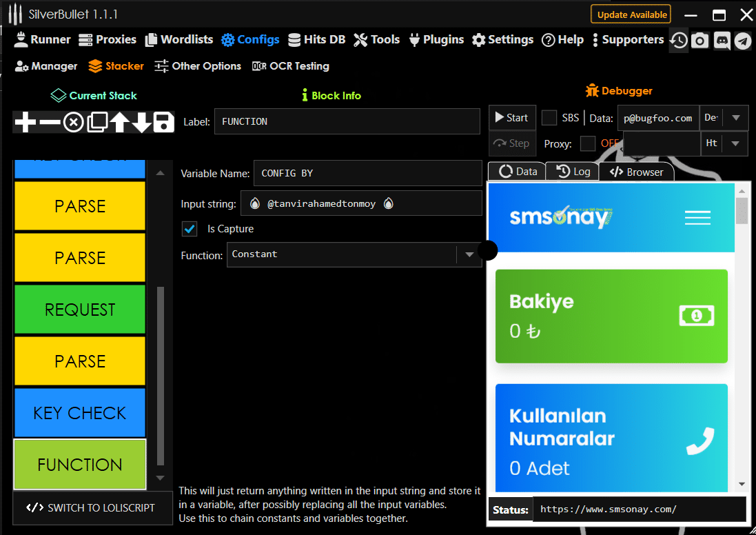Save the config with the floppy disk icon
Image resolution: width=756 pixels, height=535 pixels.
[x=163, y=122]
